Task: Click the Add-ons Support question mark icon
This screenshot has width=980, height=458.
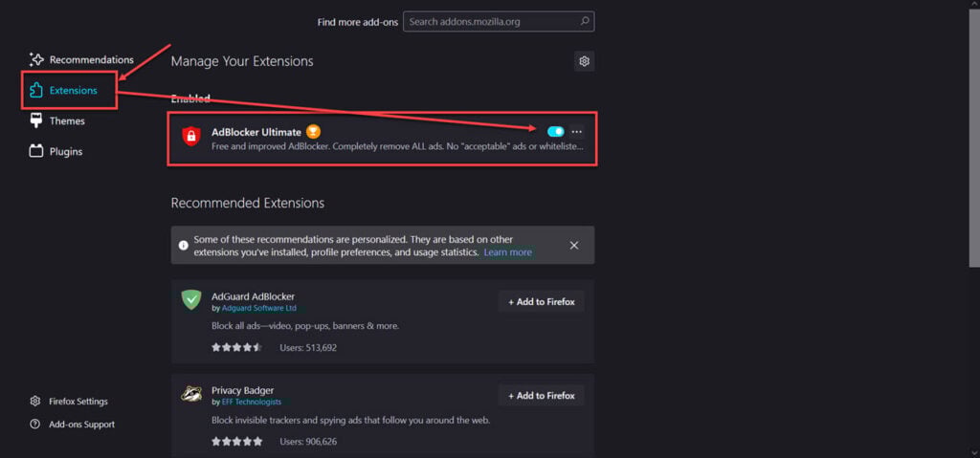Action: coord(35,425)
